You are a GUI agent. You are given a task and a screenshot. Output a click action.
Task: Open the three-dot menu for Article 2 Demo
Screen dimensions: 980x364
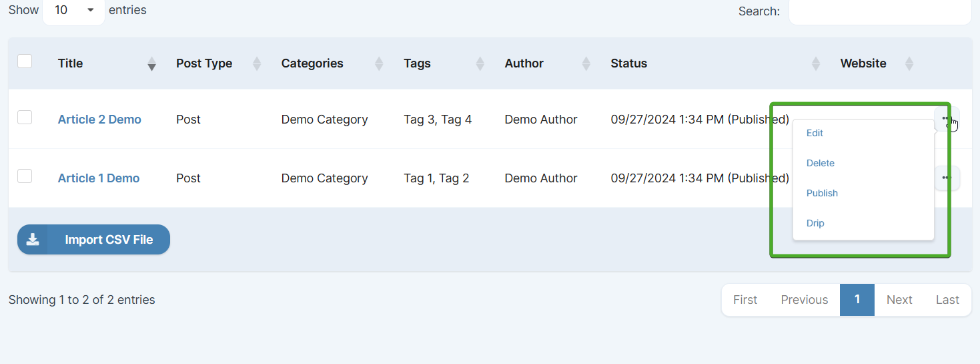click(946, 119)
